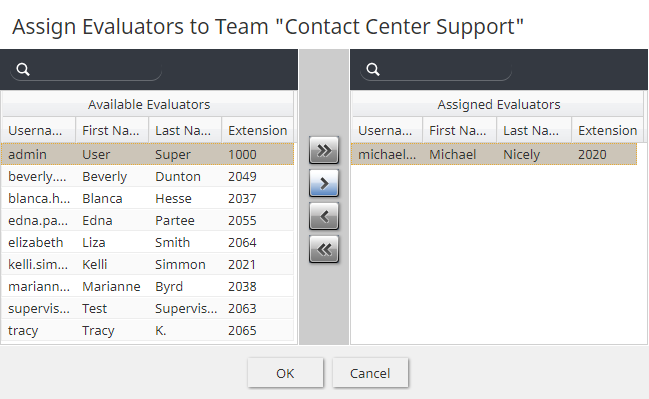Click the move selected left arrow button
The width and height of the screenshot is (649, 399).
click(324, 216)
